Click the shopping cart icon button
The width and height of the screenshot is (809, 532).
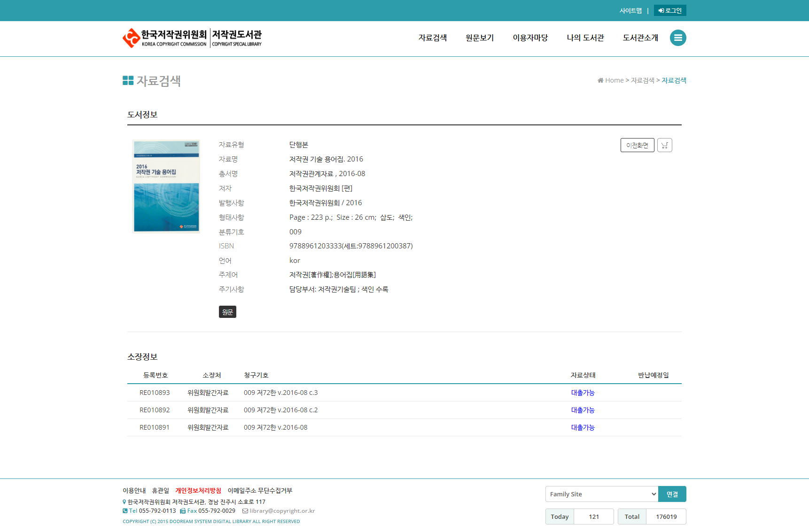click(x=664, y=145)
